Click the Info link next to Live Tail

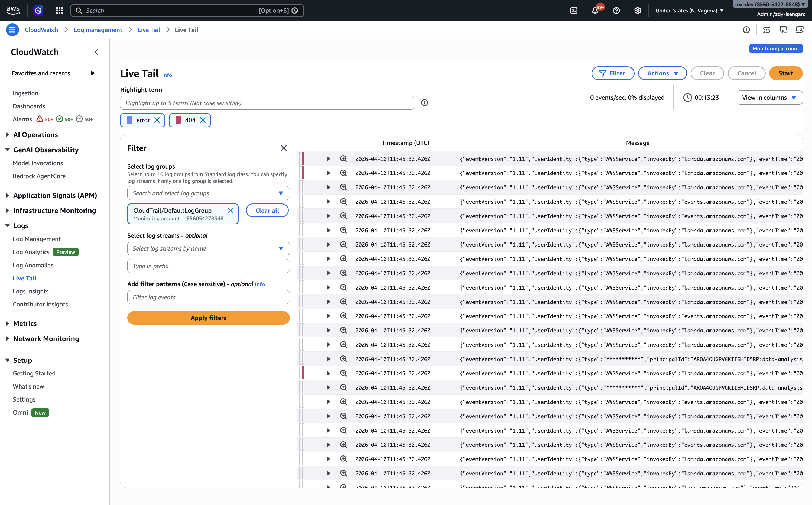tap(167, 75)
